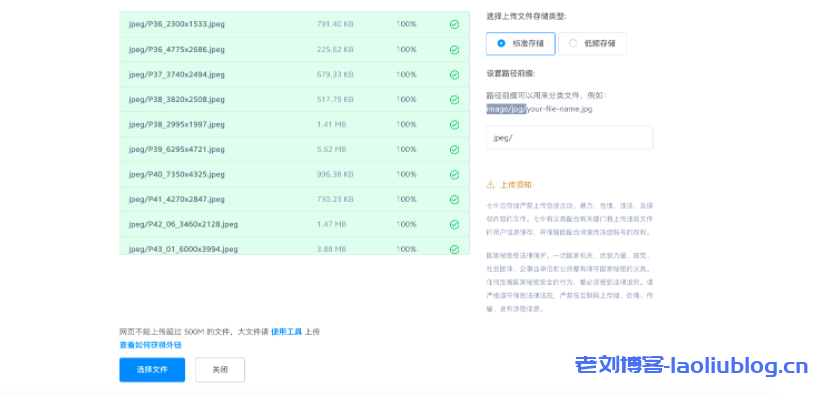Screen dimensions: 834x403
Task: Click the file name jpeg/P41_4270x2847.jpeg
Action: (177, 199)
